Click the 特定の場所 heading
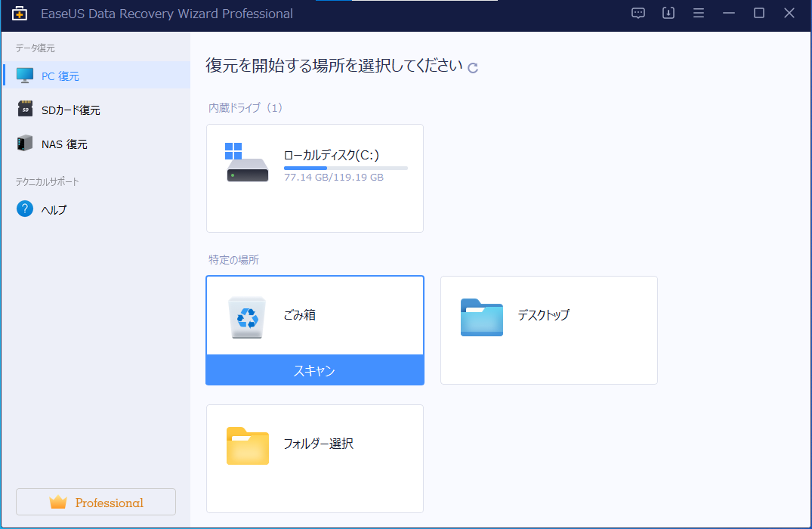 (x=233, y=259)
